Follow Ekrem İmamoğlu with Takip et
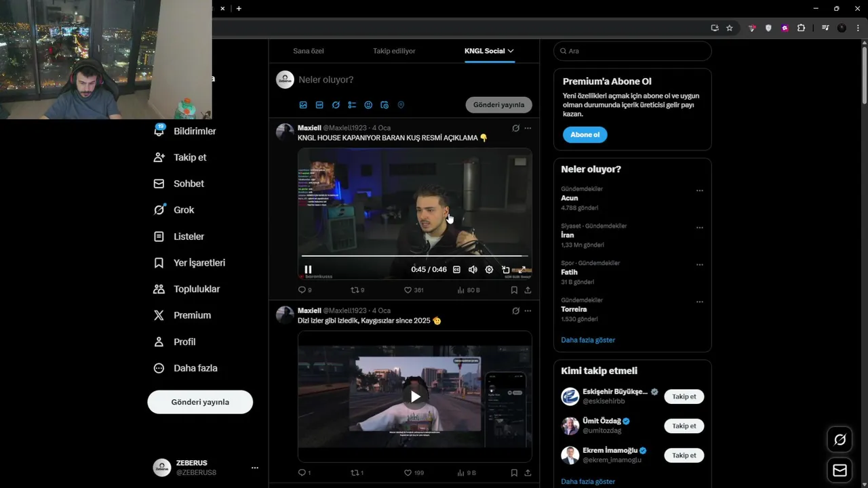This screenshot has width=868, height=488. 684,455
